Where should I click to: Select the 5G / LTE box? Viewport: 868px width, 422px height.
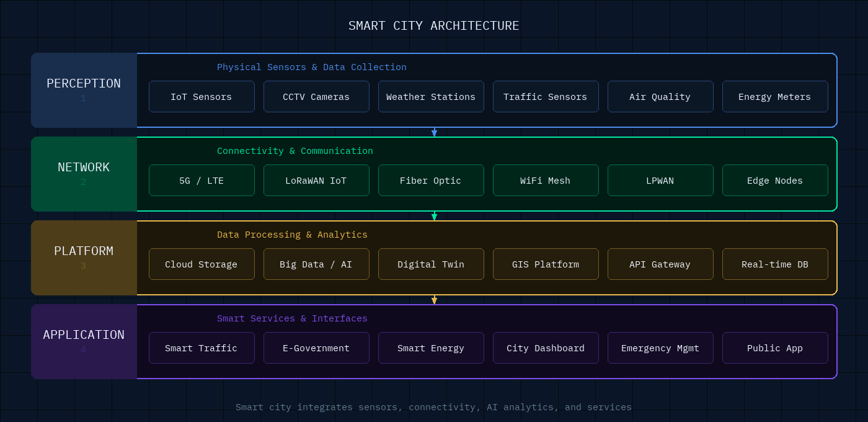(x=201, y=181)
